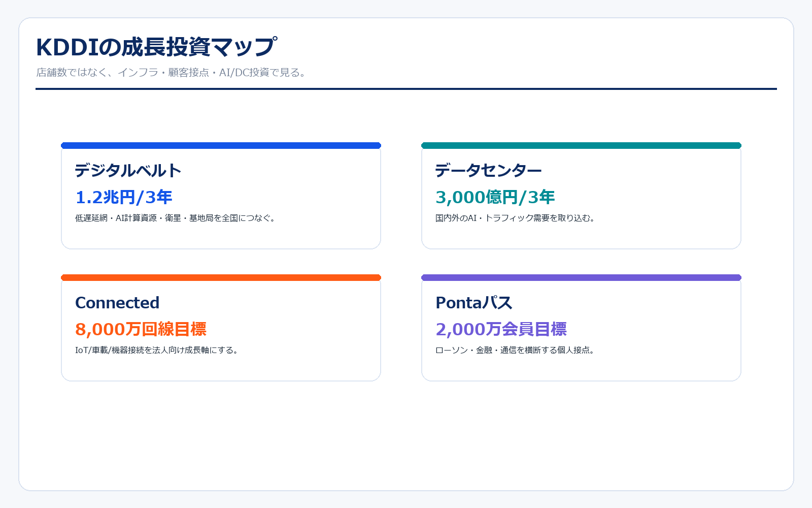Click description 国内外のAI・トラフィック需要を取り込む

(516, 218)
